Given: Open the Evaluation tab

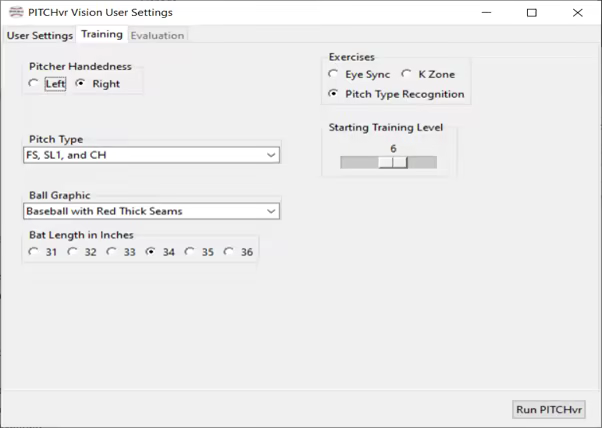Looking at the screenshot, I should coord(157,35).
